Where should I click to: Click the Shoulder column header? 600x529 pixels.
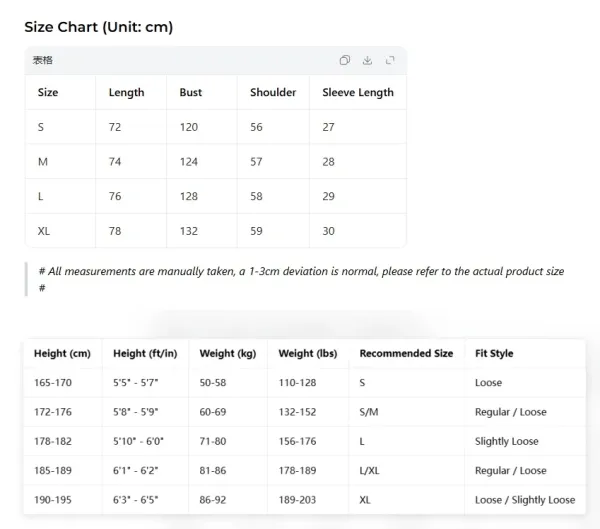point(273,92)
